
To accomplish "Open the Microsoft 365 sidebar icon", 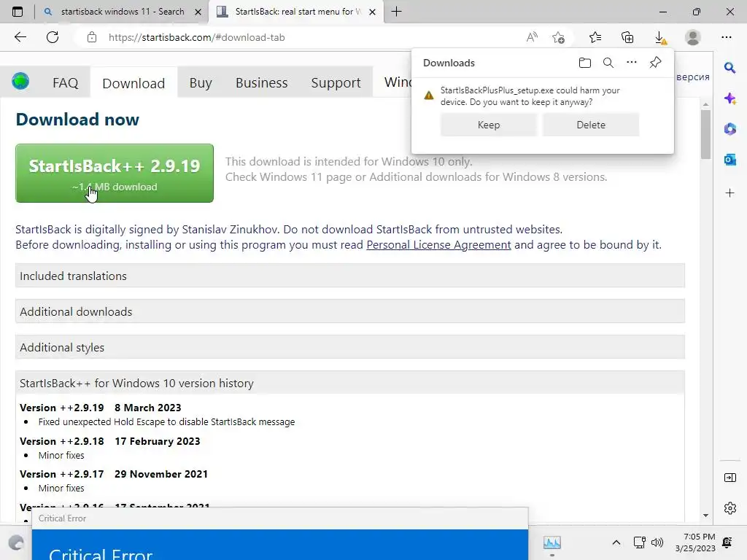I will click(x=729, y=128).
